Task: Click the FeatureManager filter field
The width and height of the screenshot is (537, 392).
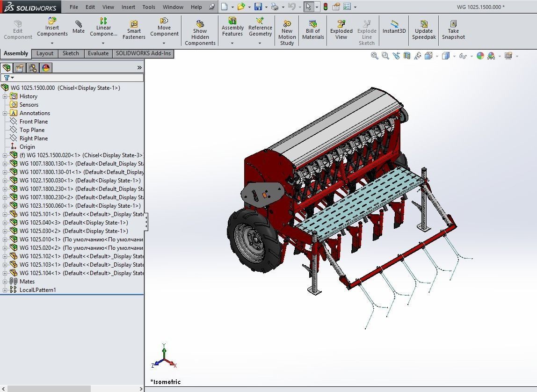Action: (x=72, y=78)
